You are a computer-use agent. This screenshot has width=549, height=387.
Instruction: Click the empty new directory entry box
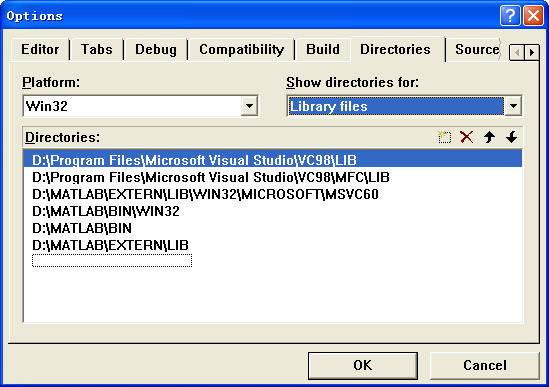112,261
